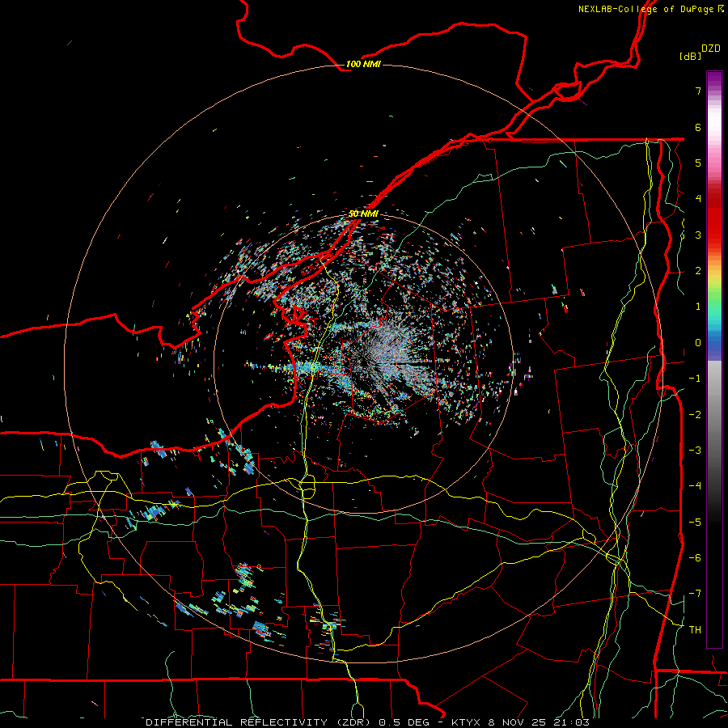Screen dimensions: 728x728
Task: Click the KTYX station identifier in caption
Action: tap(467, 722)
